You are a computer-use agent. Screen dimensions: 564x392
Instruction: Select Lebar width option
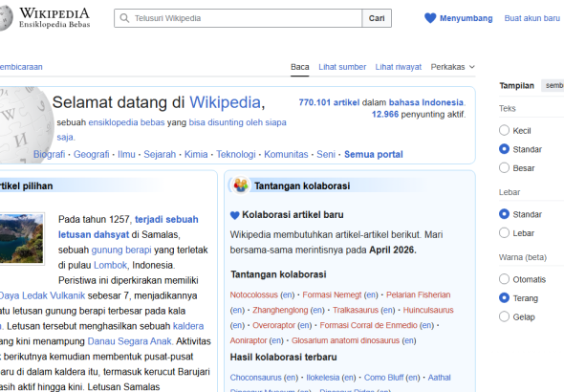pyautogui.click(x=504, y=232)
